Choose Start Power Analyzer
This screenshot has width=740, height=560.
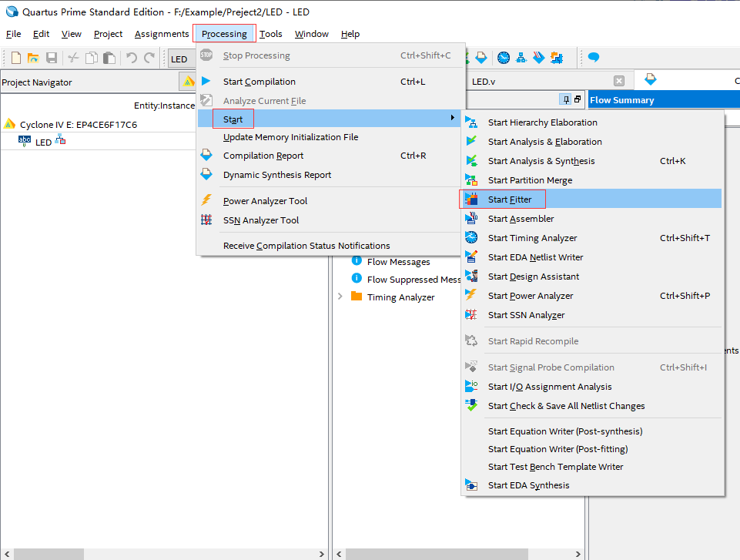point(592,296)
